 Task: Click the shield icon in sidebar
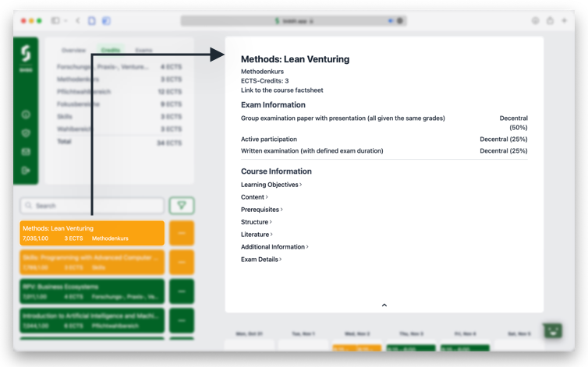coord(26,133)
